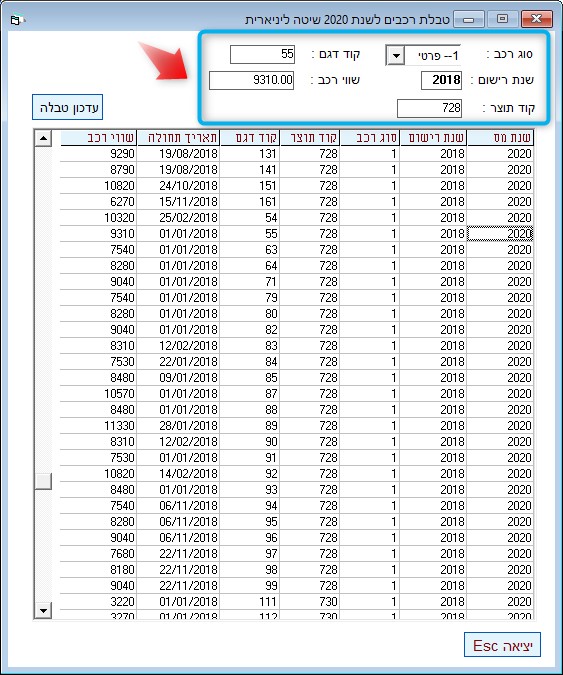
Task: Click the קוד דגם column header
Action: (250, 138)
